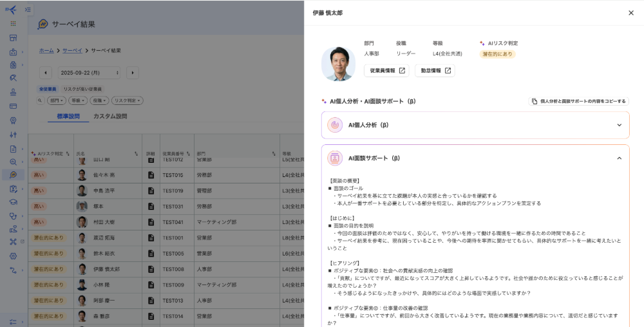Open the 役職 filter dropdown
Image resolution: width=644 pixels, height=327 pixels.
point(99,100)
